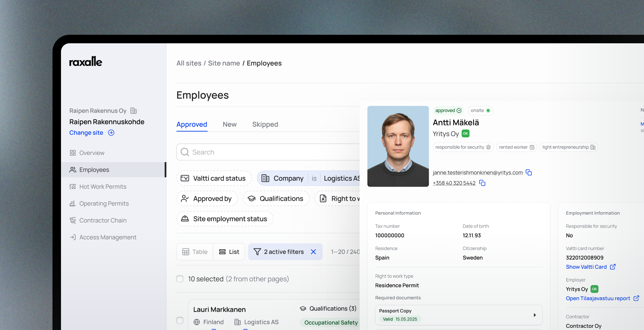This screenshot has height=330, width=644.
Task: Open the Qualifications filter
Action: coord(276,198)
